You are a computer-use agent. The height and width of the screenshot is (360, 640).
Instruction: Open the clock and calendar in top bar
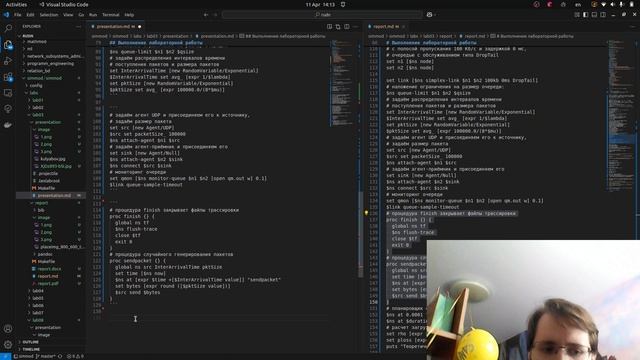[320, 4]
